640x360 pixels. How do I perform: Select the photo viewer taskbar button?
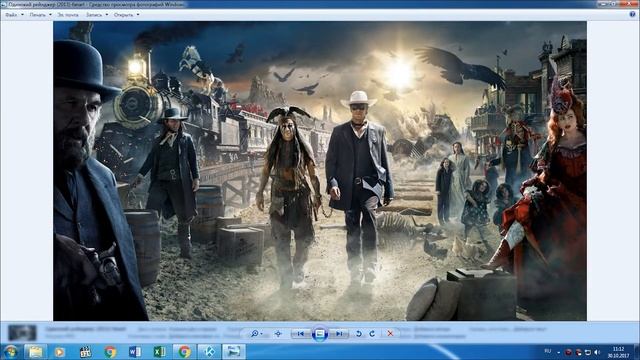coord(234,351)
